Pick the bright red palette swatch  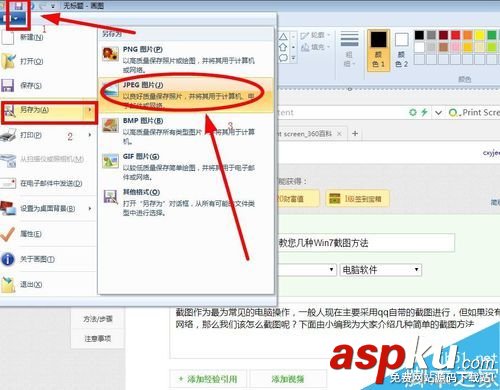(455, 35)
